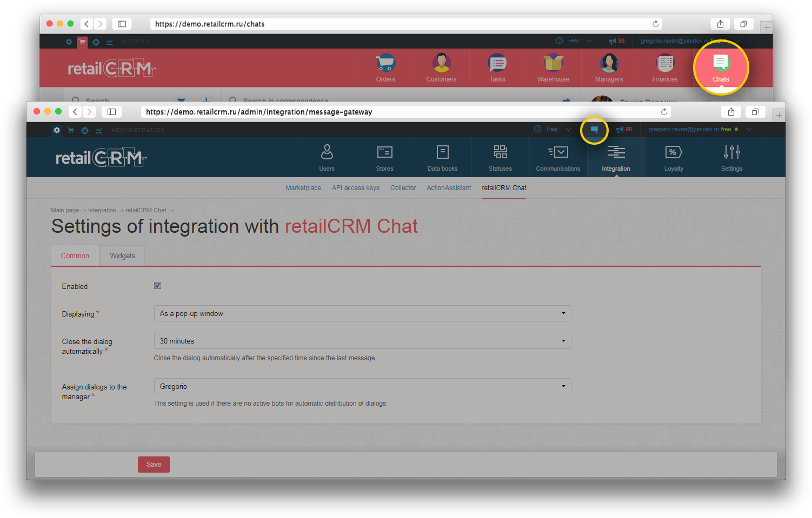The height and width of the screenshot is (518, 812).
Task: Click the crosshair icon in admin top bar
Action: click(85, 130)
